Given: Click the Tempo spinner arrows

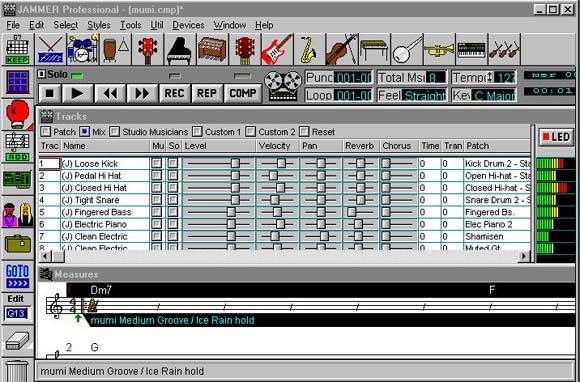Looking at the screenshot, I should [490, 77].
